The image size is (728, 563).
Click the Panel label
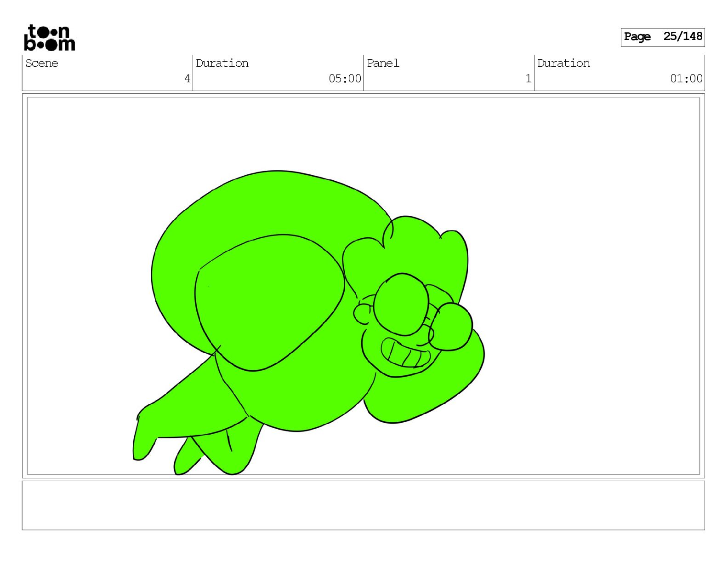click(383, 63)
